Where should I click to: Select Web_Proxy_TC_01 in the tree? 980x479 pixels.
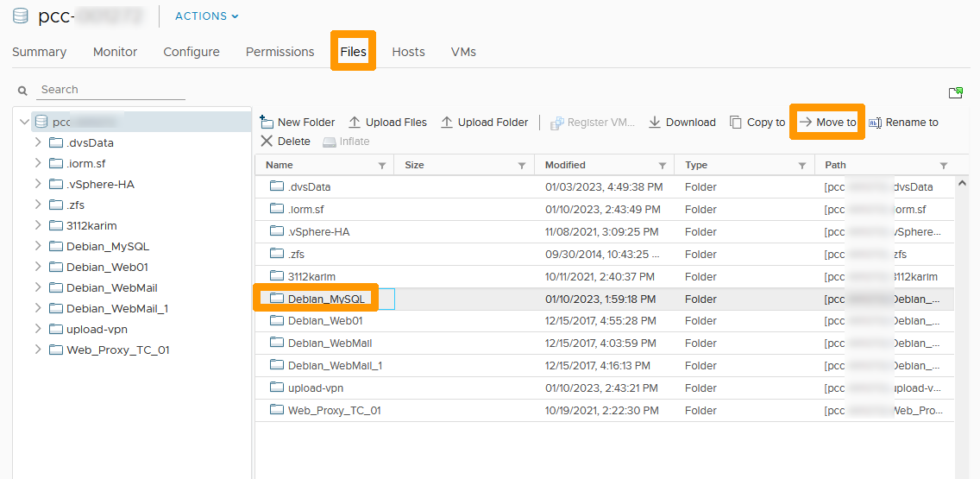click(117, 350)
